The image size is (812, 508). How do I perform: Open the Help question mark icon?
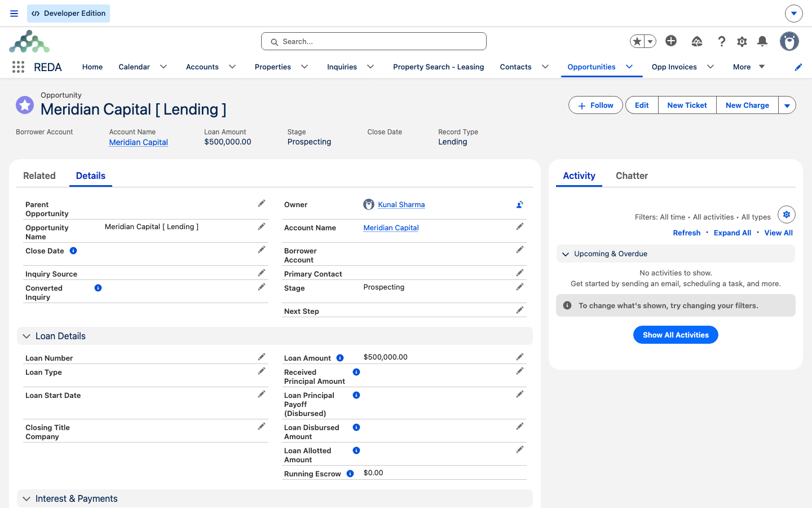(x=721, y=41)
